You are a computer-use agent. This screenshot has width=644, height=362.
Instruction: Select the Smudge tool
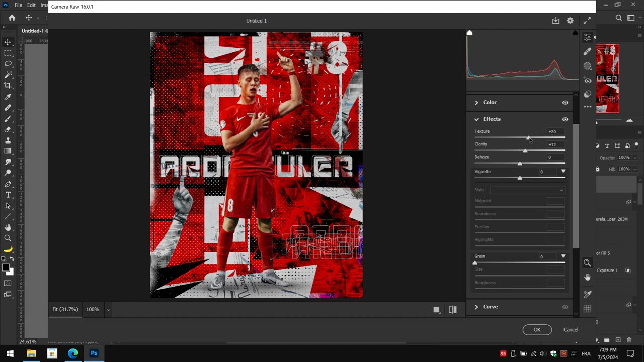click(x=8, y=162)
